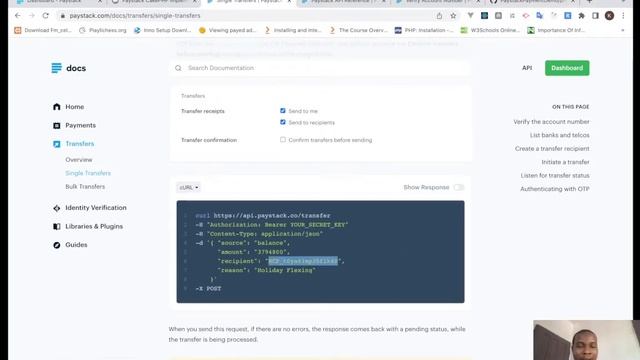Click the Transfers icon in sidebar
640x360 pixels.
click(x=57, y=144)
